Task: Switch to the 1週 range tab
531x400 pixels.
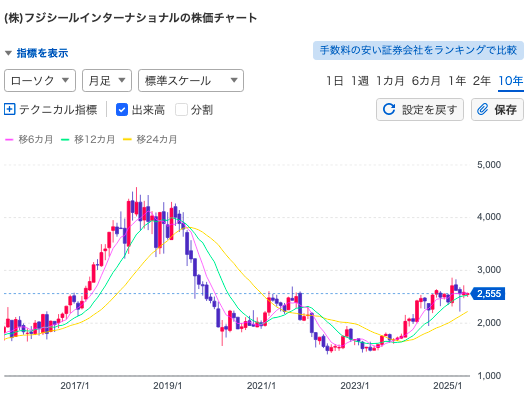Action: [x=360, y=81]
